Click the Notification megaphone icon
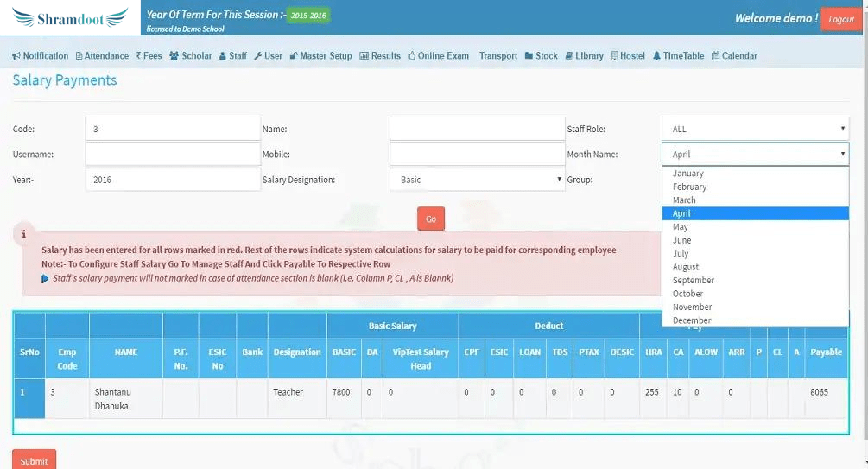The image size is (868, 469). pyautogui.click(x=16, y=56)
